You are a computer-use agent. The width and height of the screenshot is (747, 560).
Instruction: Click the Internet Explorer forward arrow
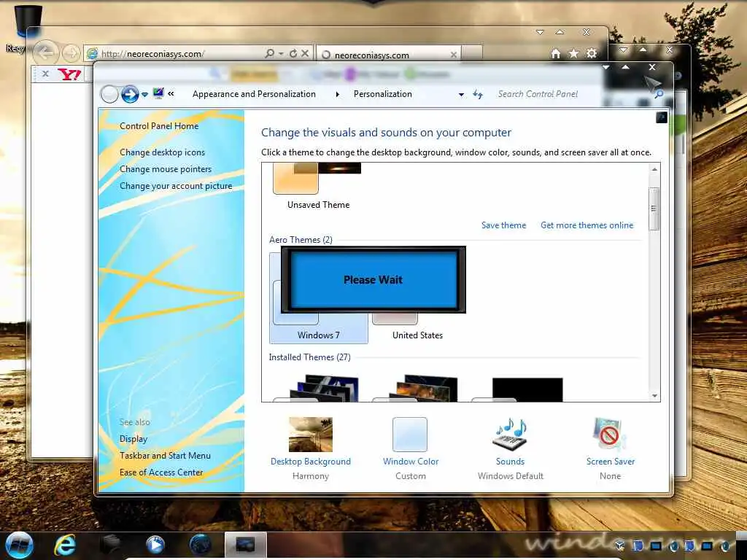pos(71,52)
